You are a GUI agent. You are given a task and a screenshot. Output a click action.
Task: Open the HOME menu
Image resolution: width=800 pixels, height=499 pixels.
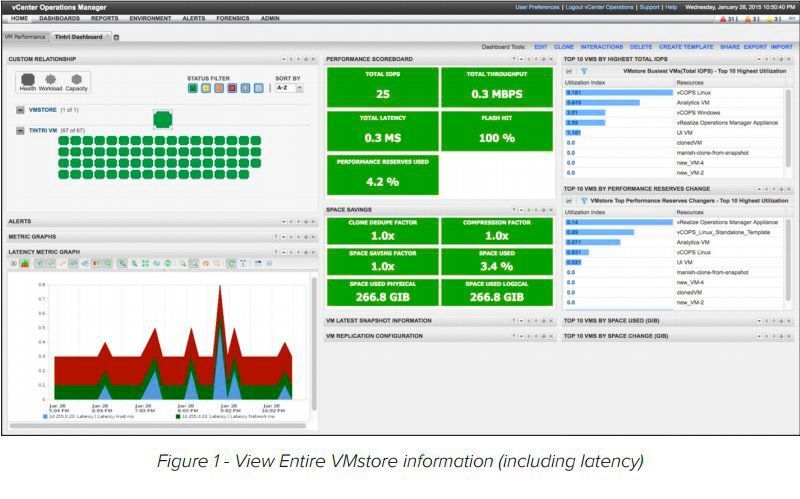pos(19,18)
